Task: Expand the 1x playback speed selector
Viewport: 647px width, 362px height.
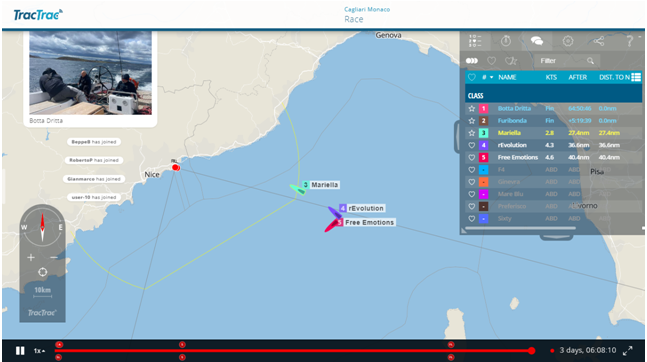Action: [39, 351]
